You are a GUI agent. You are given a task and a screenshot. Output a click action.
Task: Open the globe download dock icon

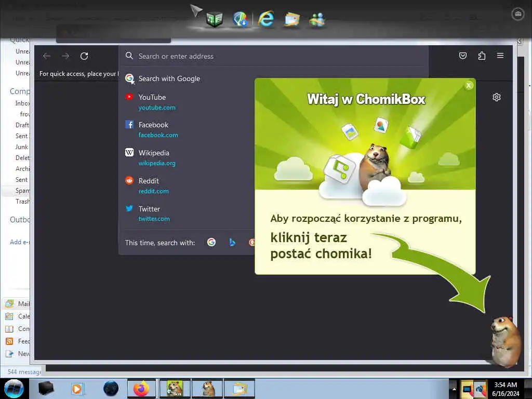[240, 19]
